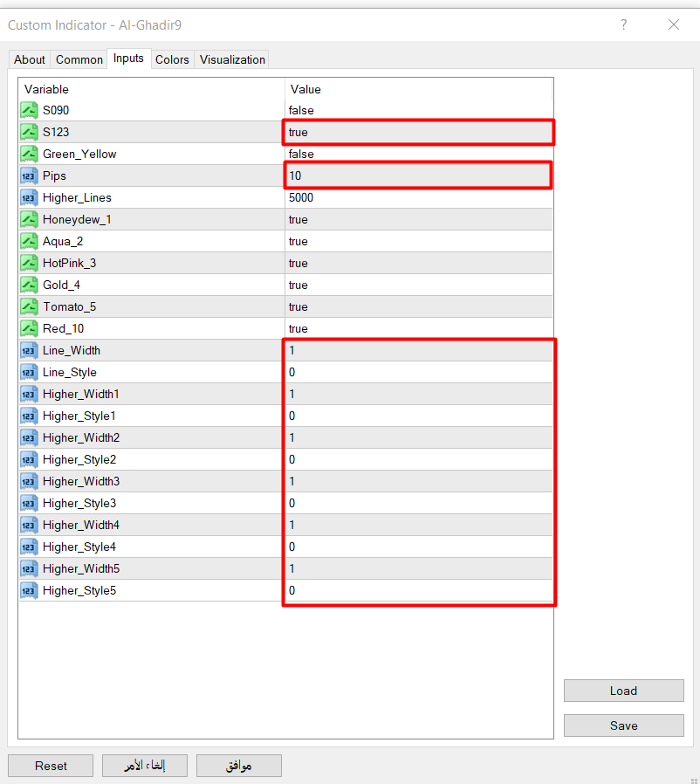Click the boolean icon beside S090
Image resolution: width=700 pixels, height=784 pixels.
click(x=29, y=110)
